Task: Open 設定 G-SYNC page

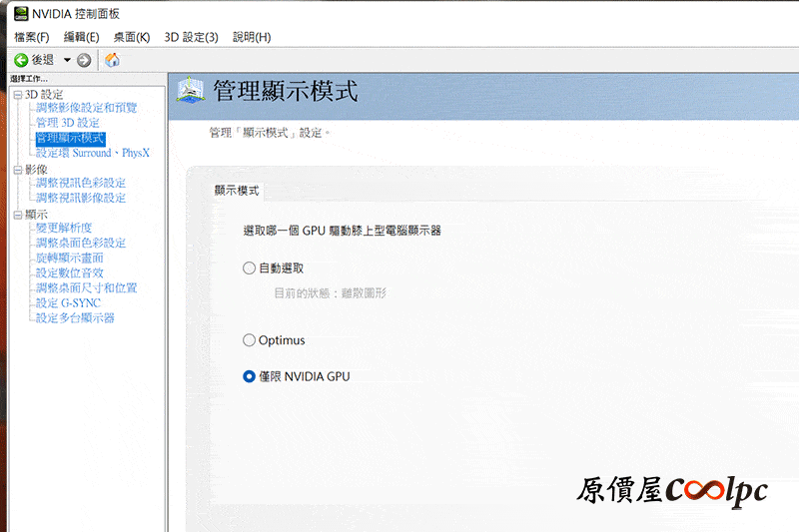Action: tap(68, 302)
